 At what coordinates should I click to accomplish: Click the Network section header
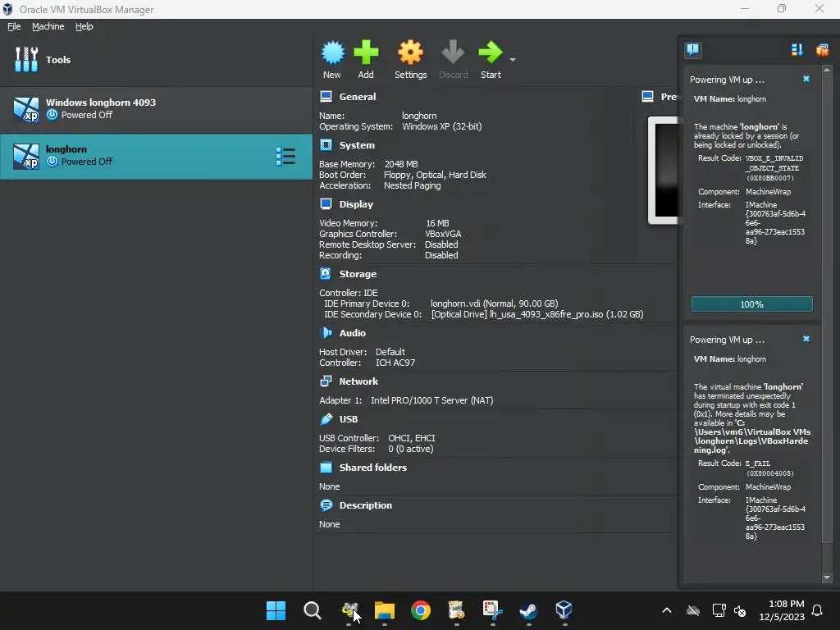click(358, 381)
